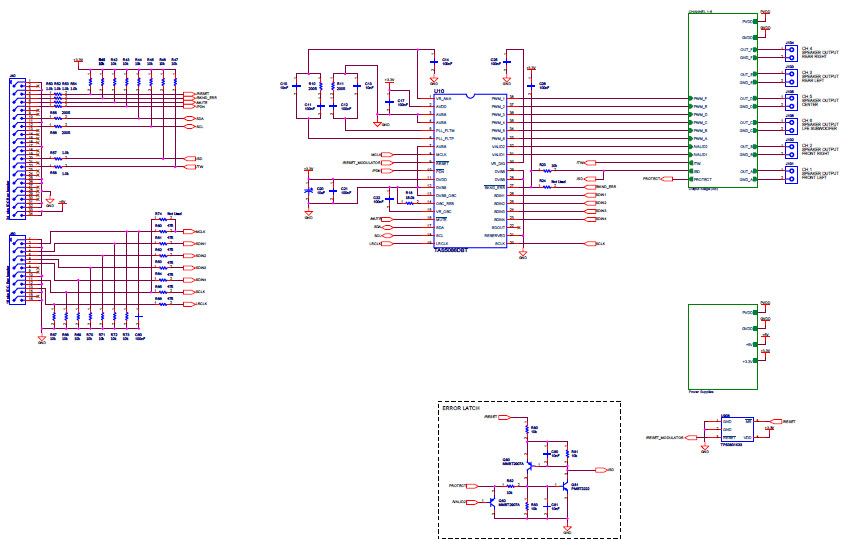The width and height of the screenshot is (852, 541).
Task: Click the TPS3825-33 reset supervisor chip
Action: pos(737,430)
